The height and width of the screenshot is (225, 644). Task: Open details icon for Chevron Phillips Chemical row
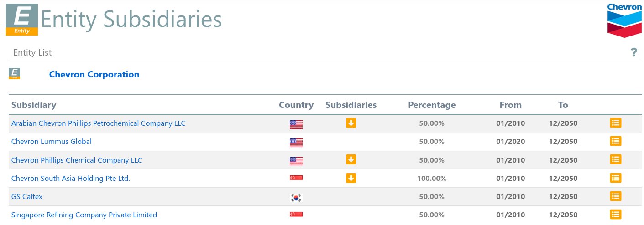click(615, 160)
